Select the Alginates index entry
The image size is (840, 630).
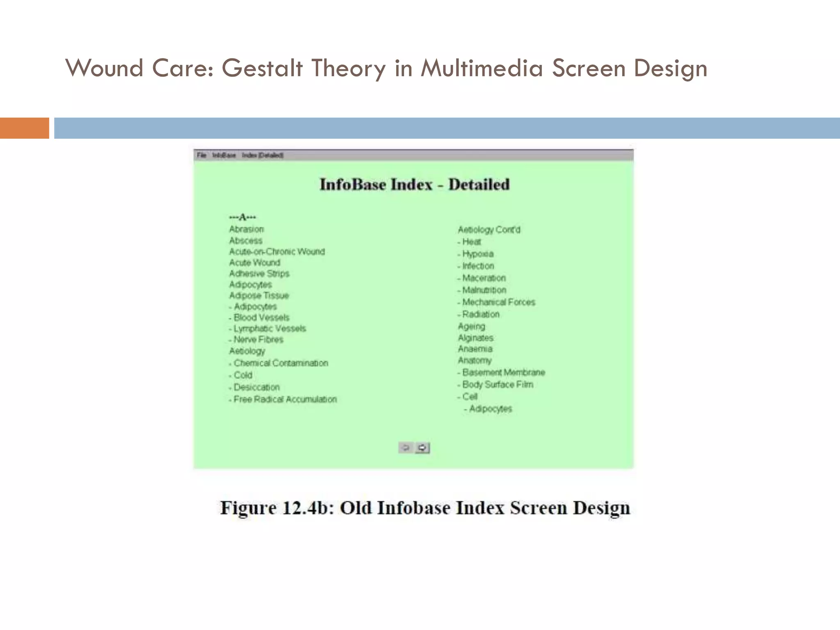[475, 338]
